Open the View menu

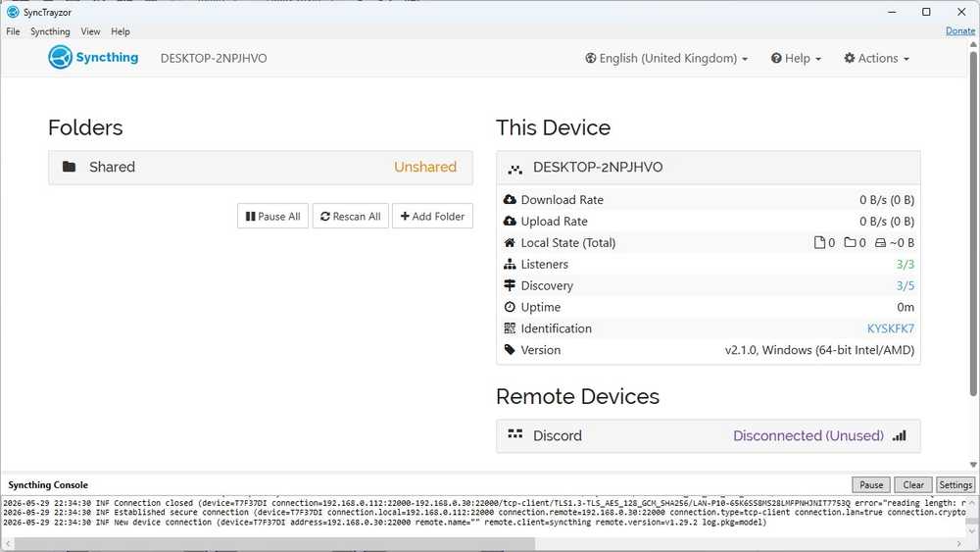[90, 31]
